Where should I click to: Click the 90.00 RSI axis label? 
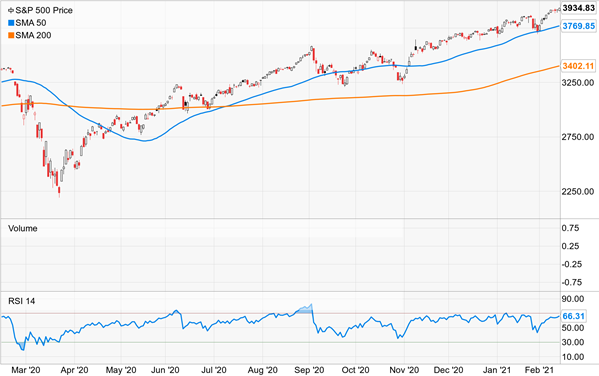tap(573, 299)
